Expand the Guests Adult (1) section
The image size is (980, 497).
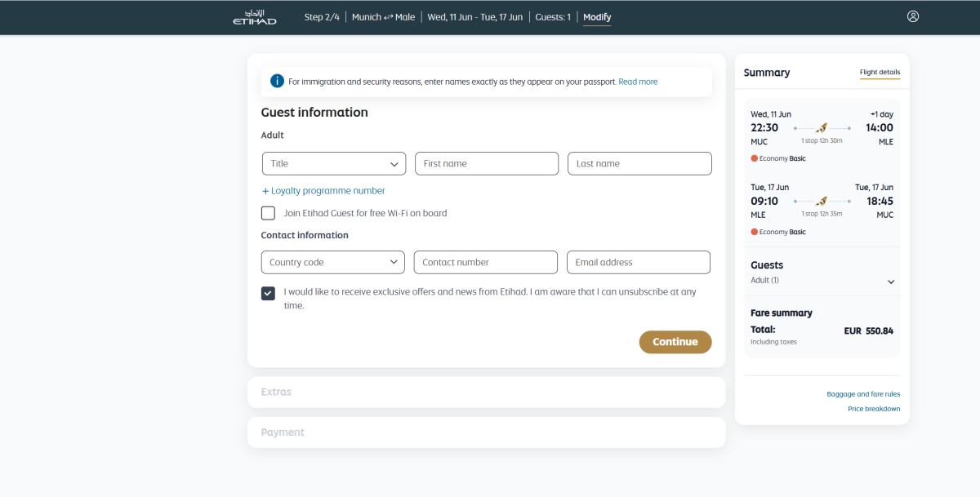[x=891, y=282]
